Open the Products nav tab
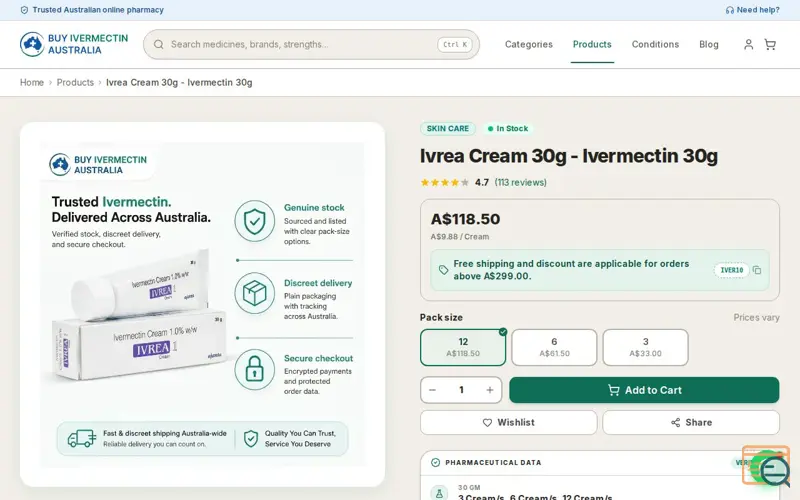The height and width of the screenshot is (500, 800). (592, 44)
